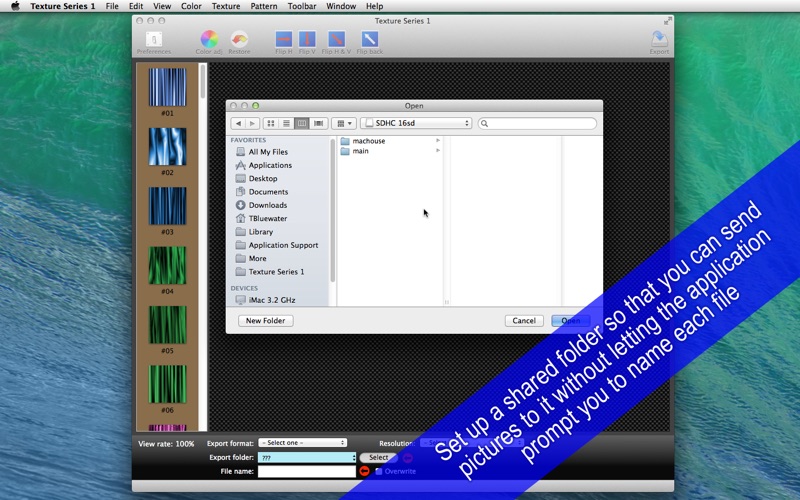Viewport: 800px width, 500px height.
Task: Open the File menu
Action: pos(112,6)
